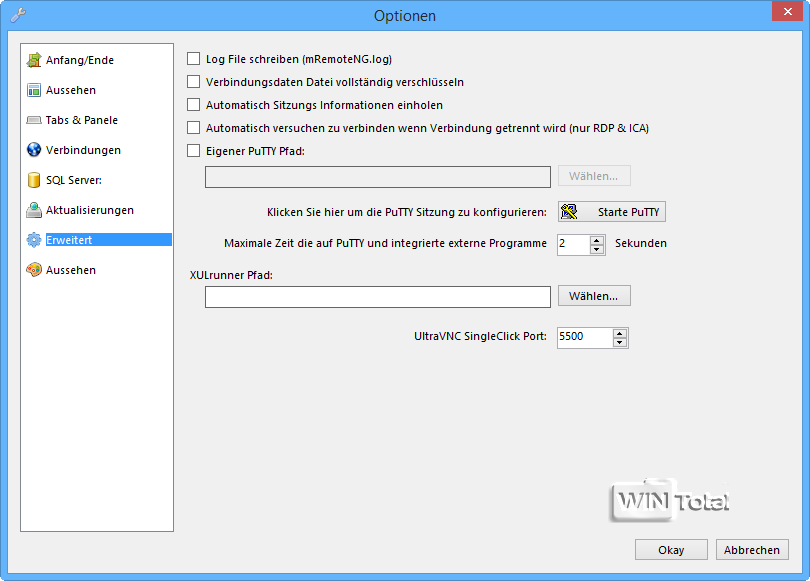Click the 'XULrunner Pfad:' label
Viewport: 810px width, 581px height.
(x=231, y=275)
